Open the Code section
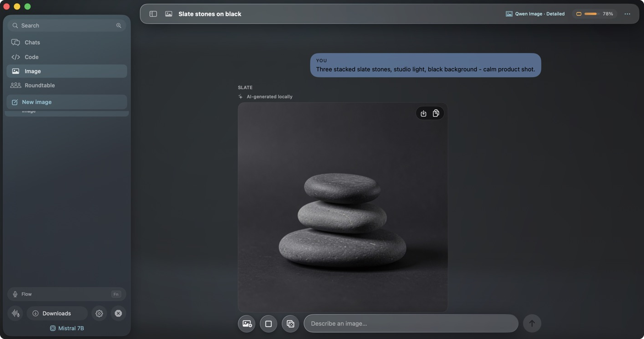The width and height of the screenshot is (644, 339). (x=67, y=57)
